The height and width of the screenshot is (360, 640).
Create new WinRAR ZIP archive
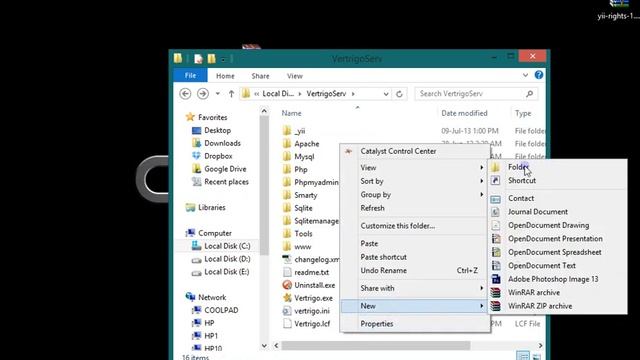(x=558, y=306)
